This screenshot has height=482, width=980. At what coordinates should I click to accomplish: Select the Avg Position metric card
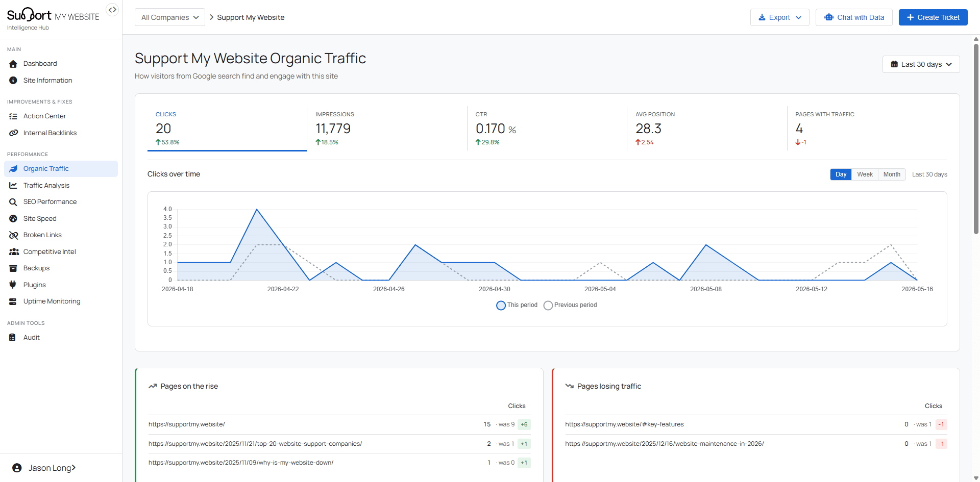[x=707, y=129]
